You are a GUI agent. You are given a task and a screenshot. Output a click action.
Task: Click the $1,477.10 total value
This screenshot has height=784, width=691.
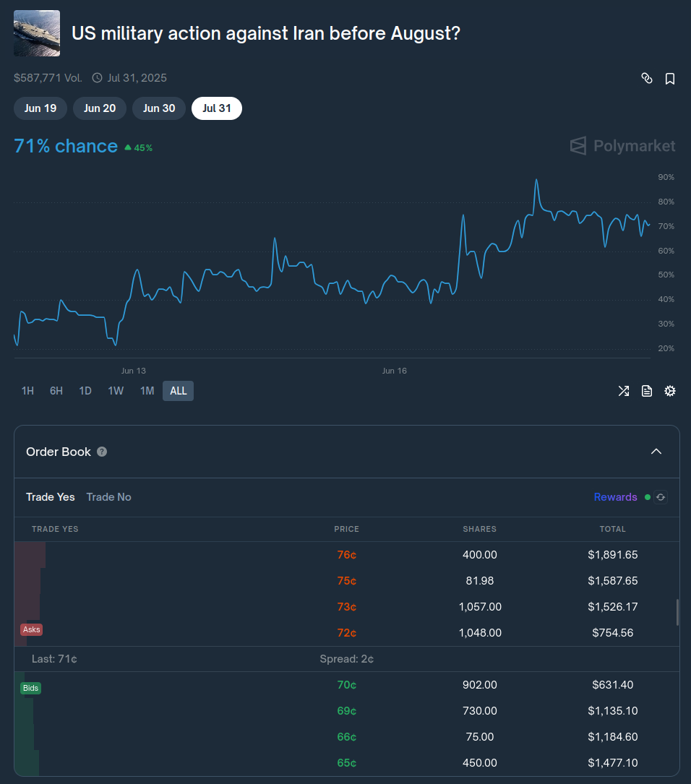(612, 763)
